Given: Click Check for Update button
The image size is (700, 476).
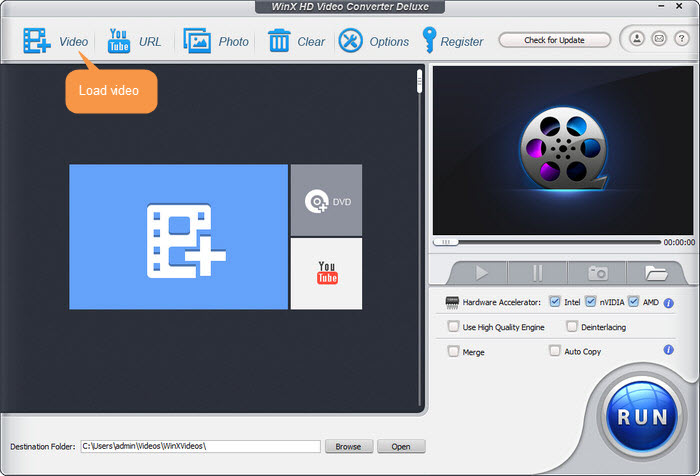Looking at the screenshot, I should (x=554, y=40).
